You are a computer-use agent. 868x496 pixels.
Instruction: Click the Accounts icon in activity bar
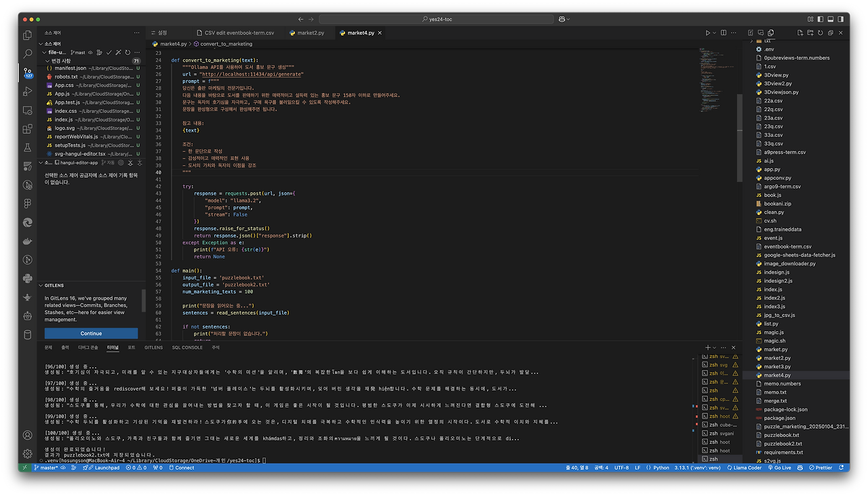tap(27, 435)
